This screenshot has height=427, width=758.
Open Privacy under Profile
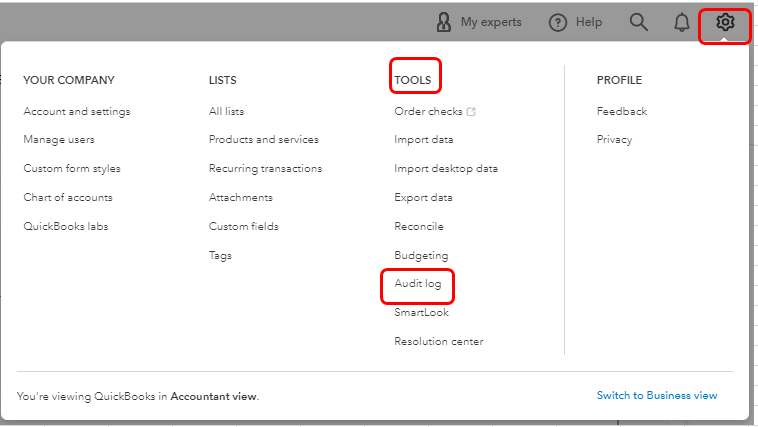(x=614, y=140)
